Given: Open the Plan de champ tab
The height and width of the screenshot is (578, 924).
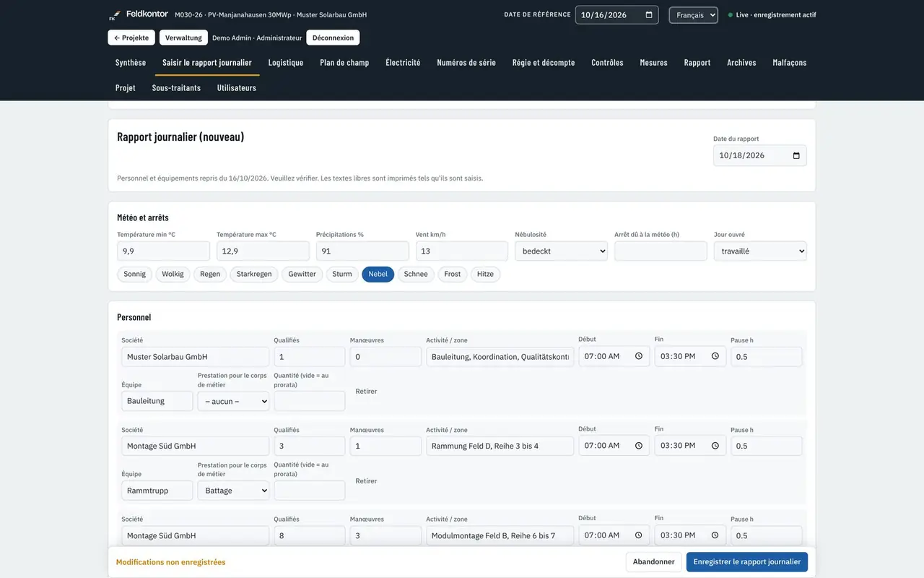Looking at the screenshot, I should tap(344, 63).
